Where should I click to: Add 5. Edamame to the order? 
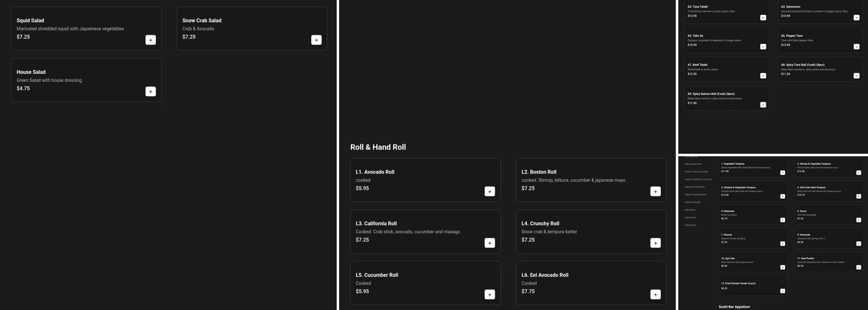(782, 219)
